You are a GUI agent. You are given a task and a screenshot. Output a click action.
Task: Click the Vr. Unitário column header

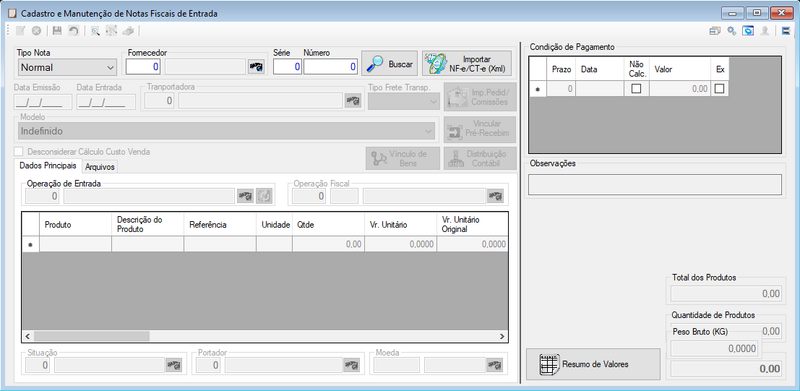[401, 225]
